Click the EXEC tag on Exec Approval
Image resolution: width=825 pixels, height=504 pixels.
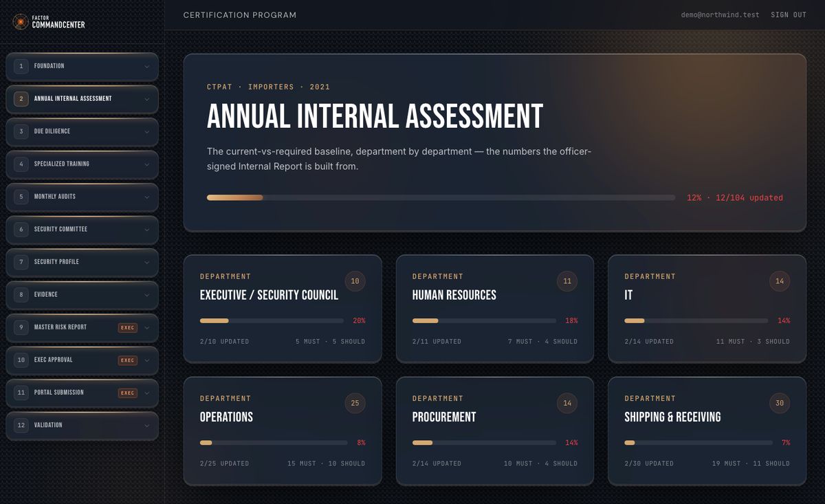tap(128, 360)
